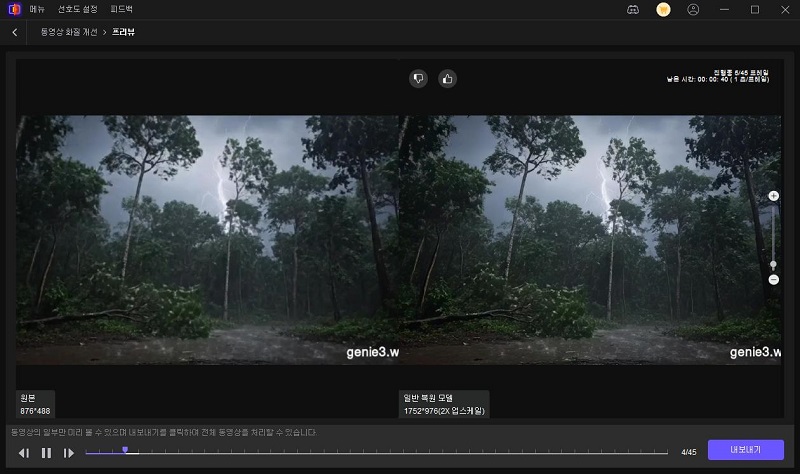
Task: Step back to the previous frame
Action: (x=24, y=453)
